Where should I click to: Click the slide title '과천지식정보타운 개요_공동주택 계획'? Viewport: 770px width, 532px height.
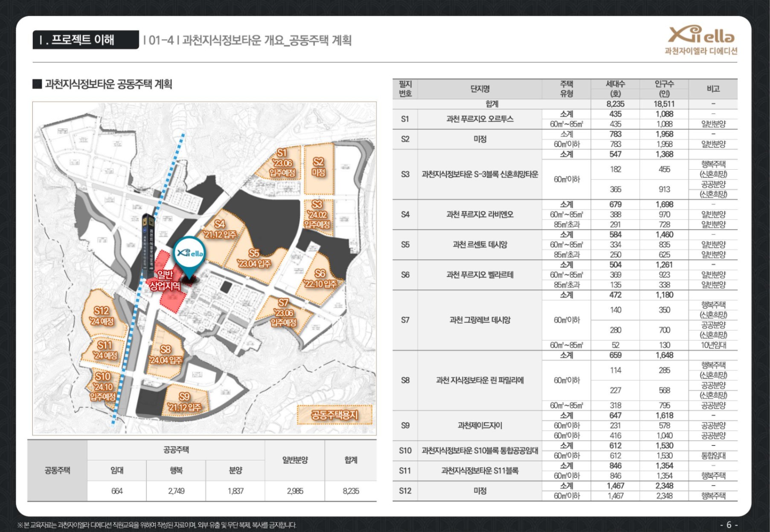pos(267,40)
